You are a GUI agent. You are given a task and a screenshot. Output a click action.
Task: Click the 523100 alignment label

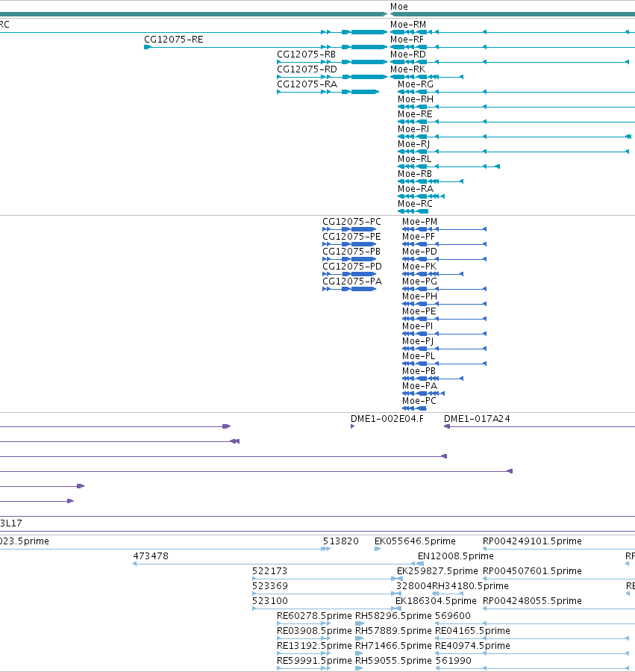pos(270,601)
